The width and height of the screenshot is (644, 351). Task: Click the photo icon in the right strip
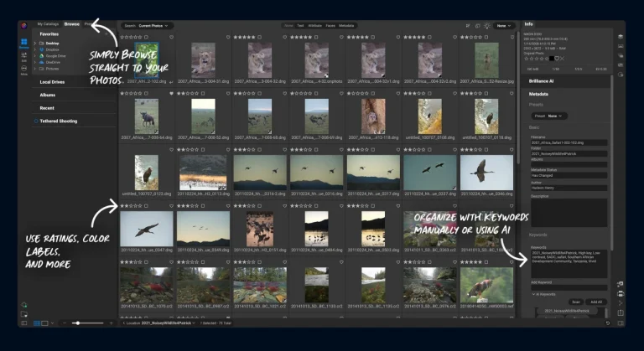(621, 46)
